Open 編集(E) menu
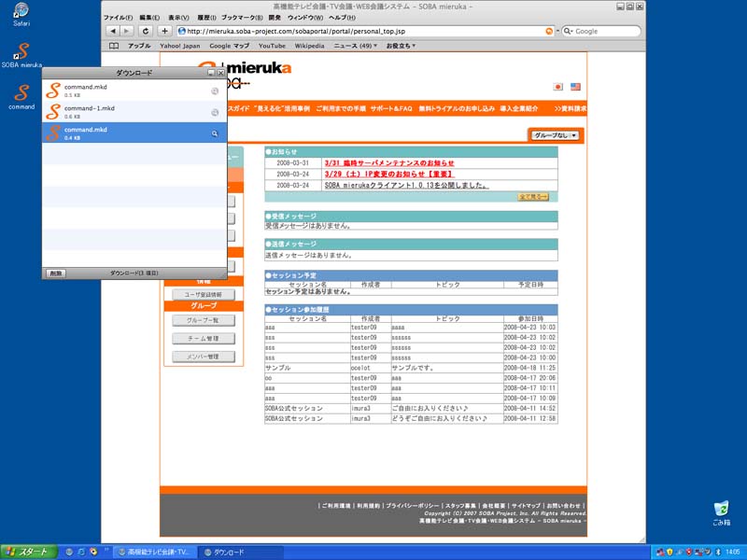Image resolution: width=747 pixels, height=560 pixels. click(149, 18)
